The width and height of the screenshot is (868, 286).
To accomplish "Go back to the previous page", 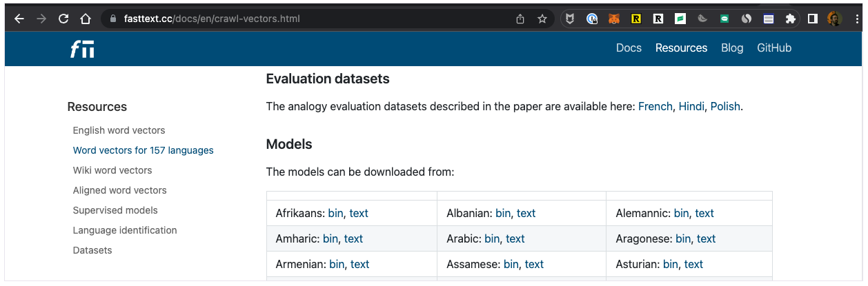I will [x=19, y=19].
